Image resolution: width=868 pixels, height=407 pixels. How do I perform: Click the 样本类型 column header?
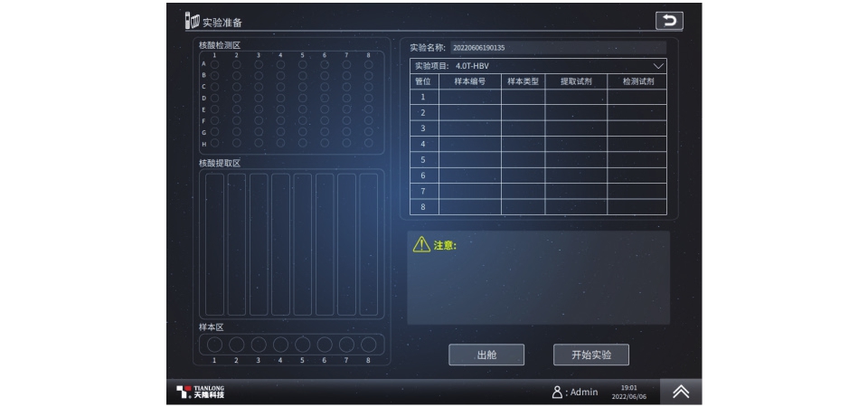pyautogui.click(x=523, y=81)
